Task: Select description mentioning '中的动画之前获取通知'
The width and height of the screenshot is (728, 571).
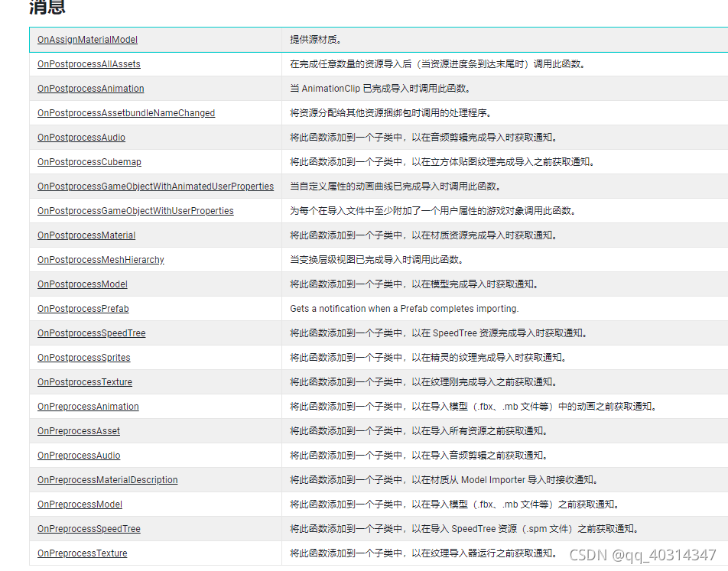Action: [x=474, y=406]
